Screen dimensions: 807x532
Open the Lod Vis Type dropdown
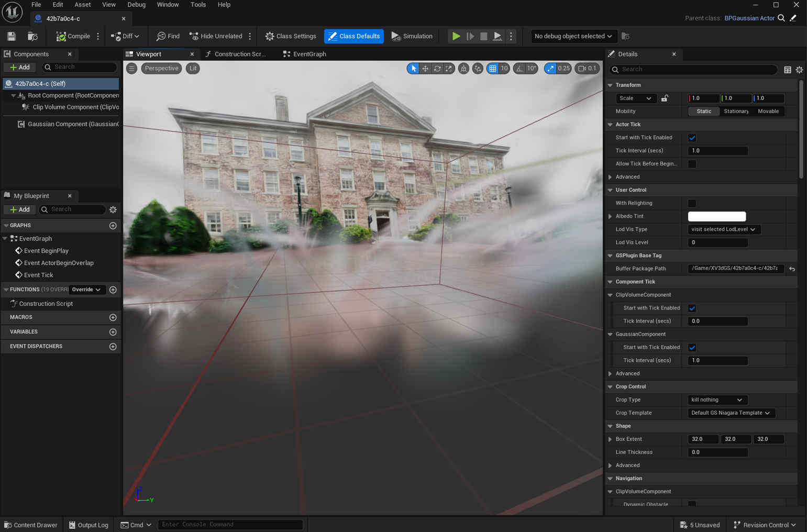point(723,229)
